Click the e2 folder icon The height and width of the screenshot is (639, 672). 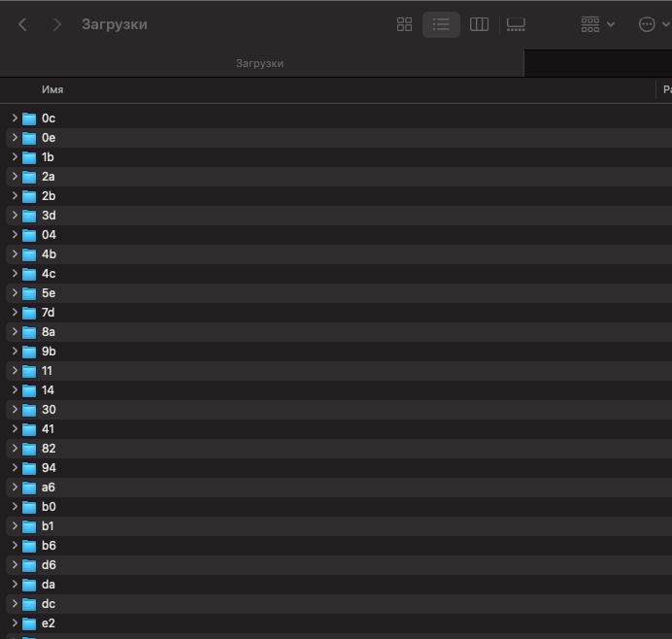(29, 623)
